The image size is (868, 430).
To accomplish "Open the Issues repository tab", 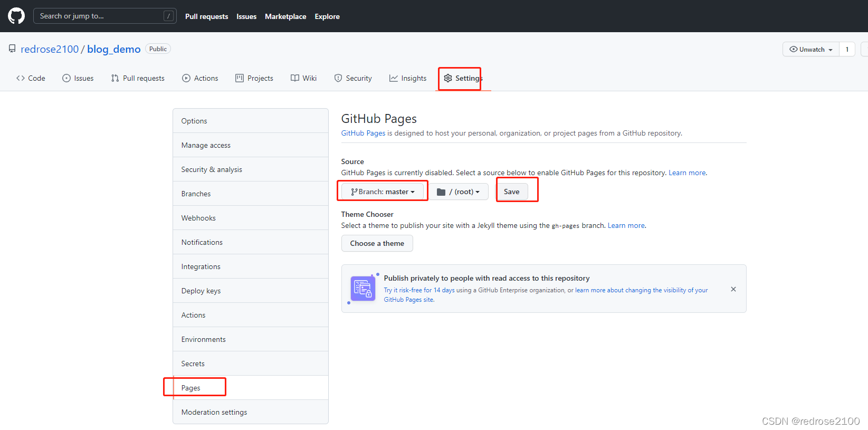I will tap(78, 78).
